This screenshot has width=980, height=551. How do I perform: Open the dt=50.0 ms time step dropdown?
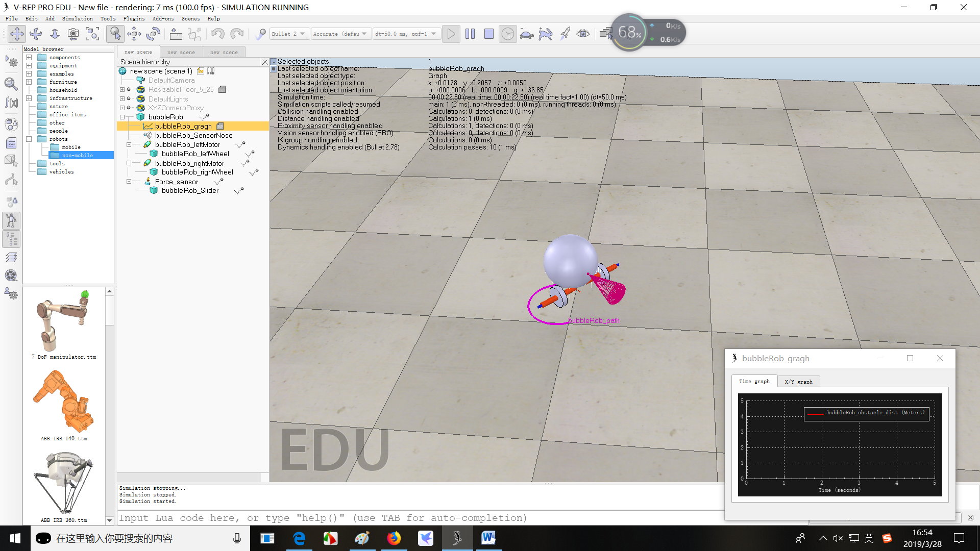click(406, 34)
